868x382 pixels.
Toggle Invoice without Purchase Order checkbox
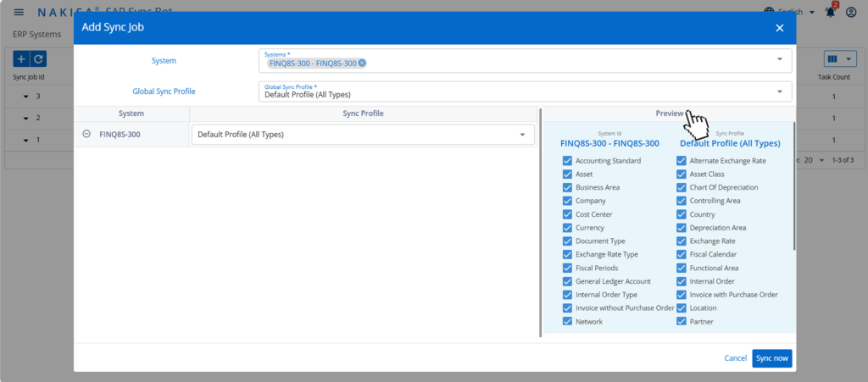click(567, 308)
